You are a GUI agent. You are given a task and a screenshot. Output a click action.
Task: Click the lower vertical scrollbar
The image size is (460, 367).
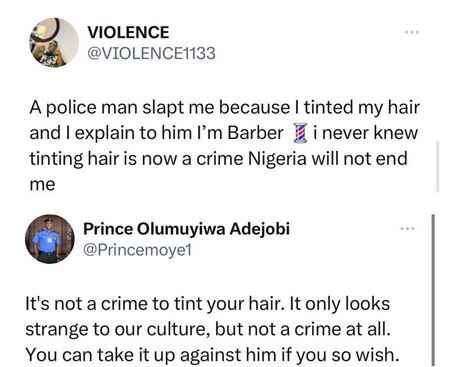(433, 290)
